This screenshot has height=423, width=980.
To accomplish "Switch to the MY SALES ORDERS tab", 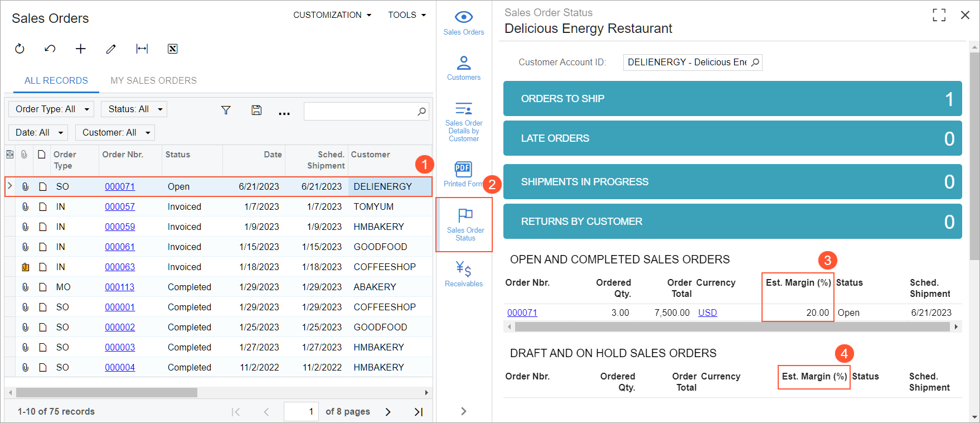I will (153, 81).
